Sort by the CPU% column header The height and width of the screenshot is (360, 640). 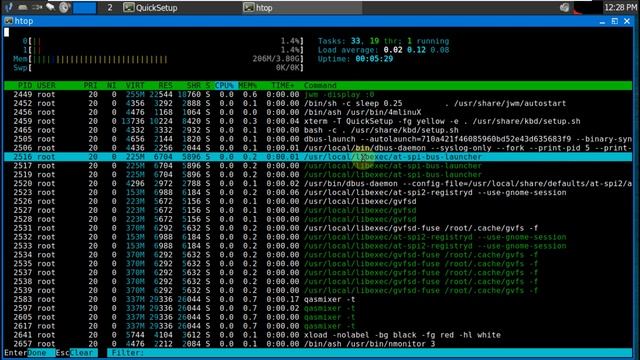[x=224, y=85]
